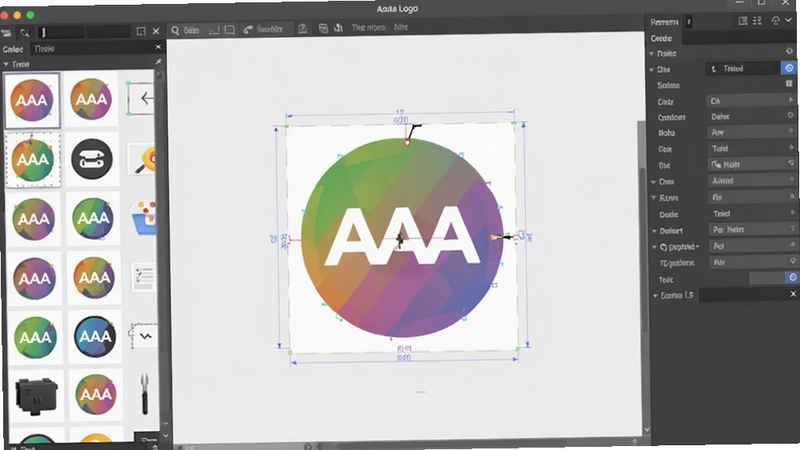
Task: Click the horizontal scrollbar under the canvas
Action: pos(452,446)
